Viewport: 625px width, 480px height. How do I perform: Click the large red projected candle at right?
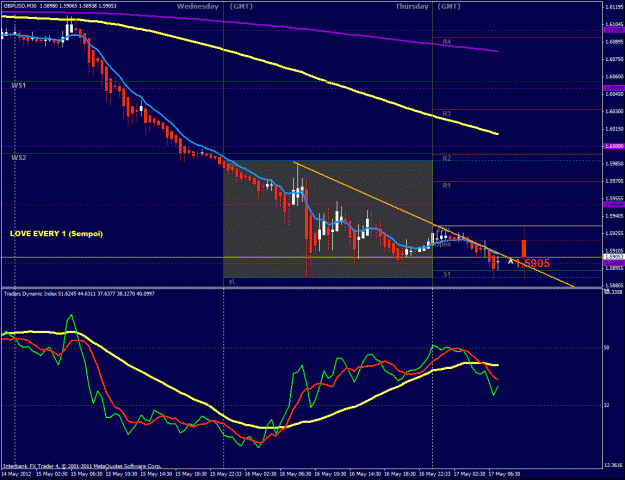[x=524, y=249]
